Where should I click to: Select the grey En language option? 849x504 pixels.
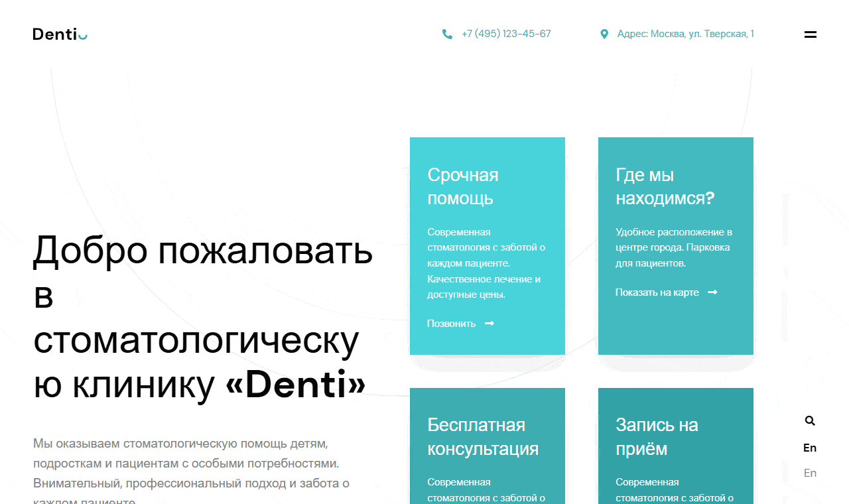point(810,473)
